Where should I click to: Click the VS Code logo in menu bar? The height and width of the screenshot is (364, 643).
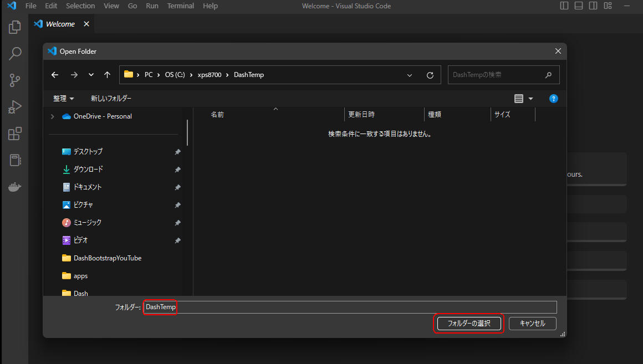point(12,6)
